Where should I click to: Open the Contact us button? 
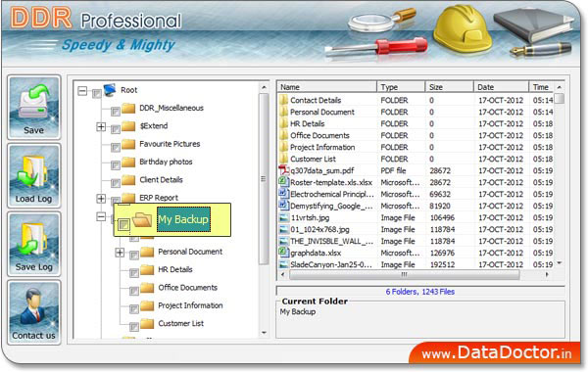click(33, 312)
